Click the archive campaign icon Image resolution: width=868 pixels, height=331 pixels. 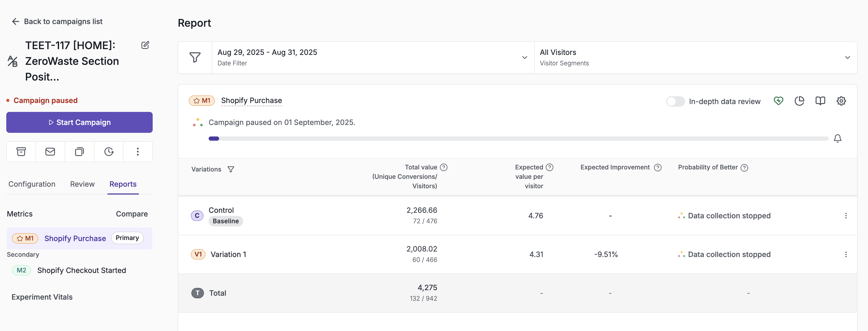[x=21, y=152]
